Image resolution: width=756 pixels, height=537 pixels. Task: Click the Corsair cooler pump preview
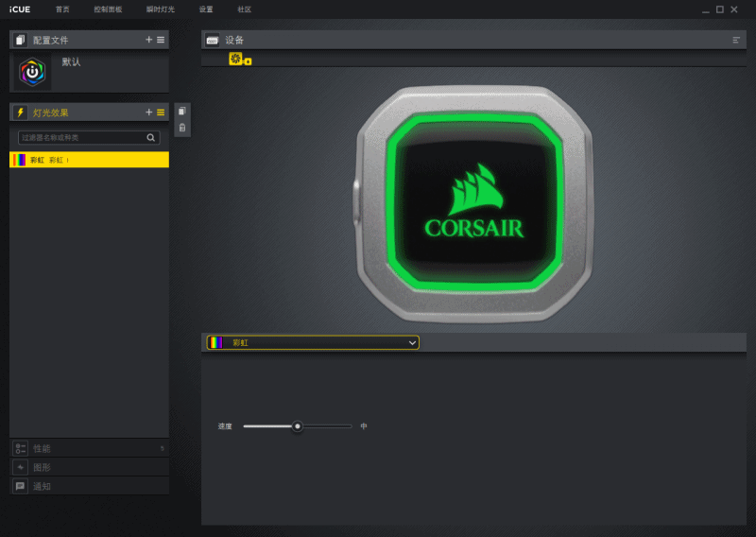474,204
